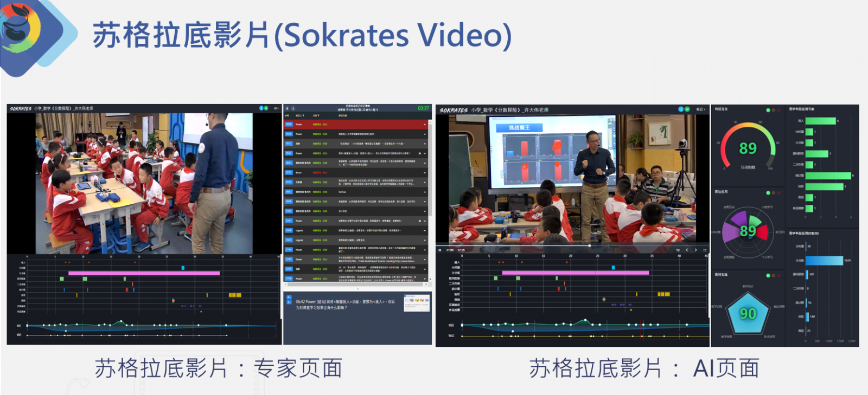Expand the AI panel from expert page header
The width and height of the screenshot is (868, 395).
[x=276, y=108]
